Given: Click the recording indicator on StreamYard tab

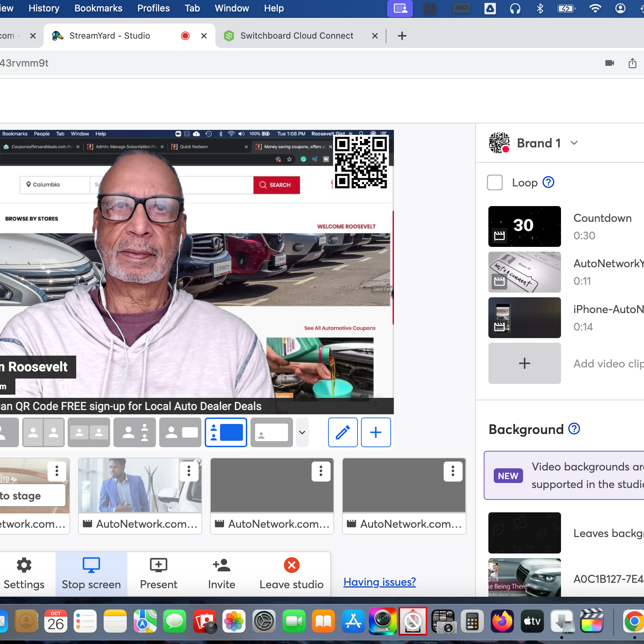Looking at the screenshot, I should 185,36.
